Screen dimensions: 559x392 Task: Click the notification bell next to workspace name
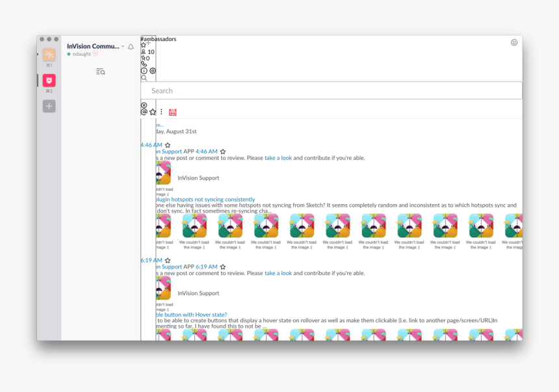[x=131, y=47]
